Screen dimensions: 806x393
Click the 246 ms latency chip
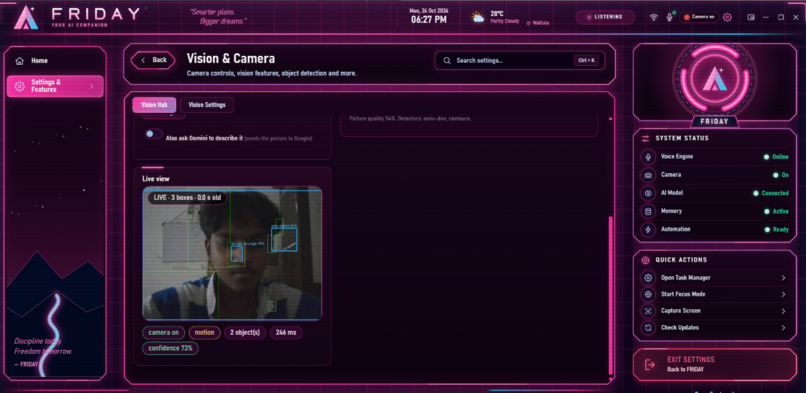coord(286,332)
